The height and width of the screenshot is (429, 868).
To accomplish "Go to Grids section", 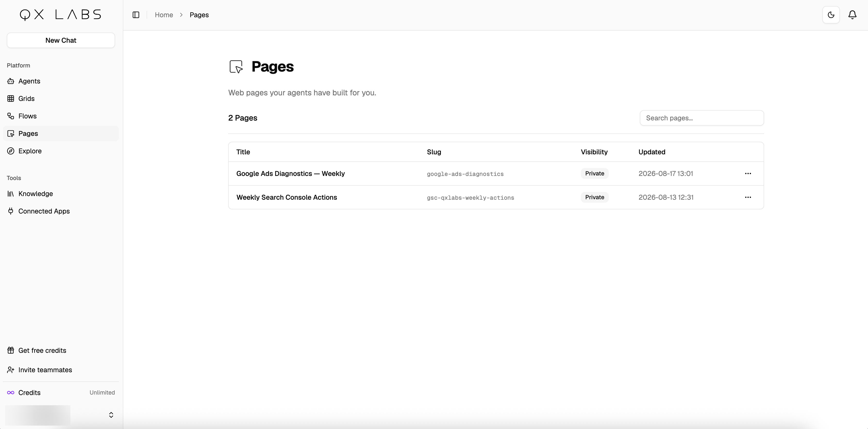I will click(x=61, y=99).
